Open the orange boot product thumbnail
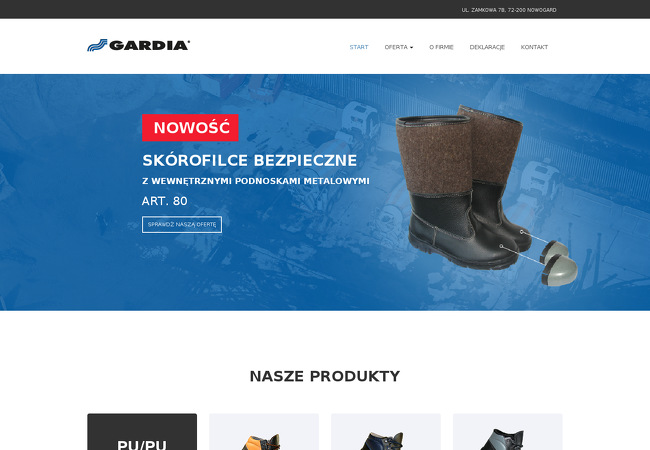 (x=264, y=432)
